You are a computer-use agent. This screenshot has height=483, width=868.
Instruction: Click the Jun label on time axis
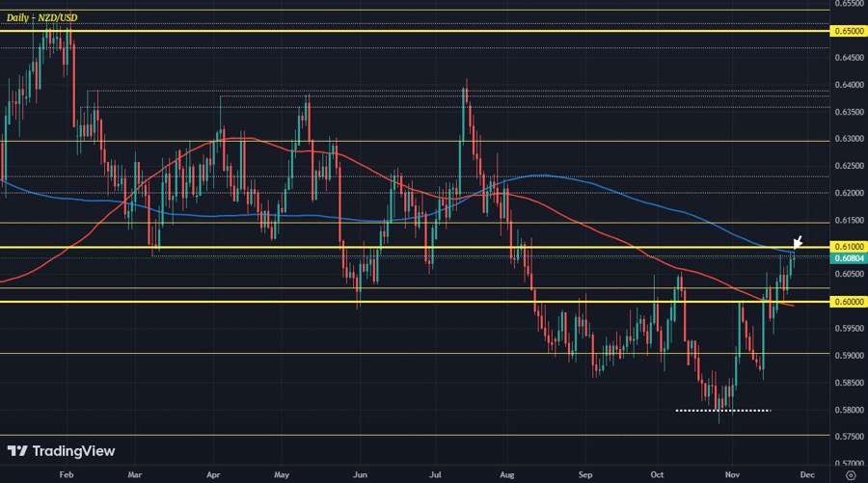click(360, 474)
